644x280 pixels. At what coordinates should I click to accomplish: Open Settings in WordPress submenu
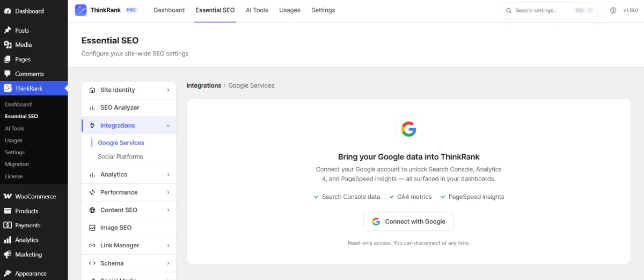tap(15, 152)
